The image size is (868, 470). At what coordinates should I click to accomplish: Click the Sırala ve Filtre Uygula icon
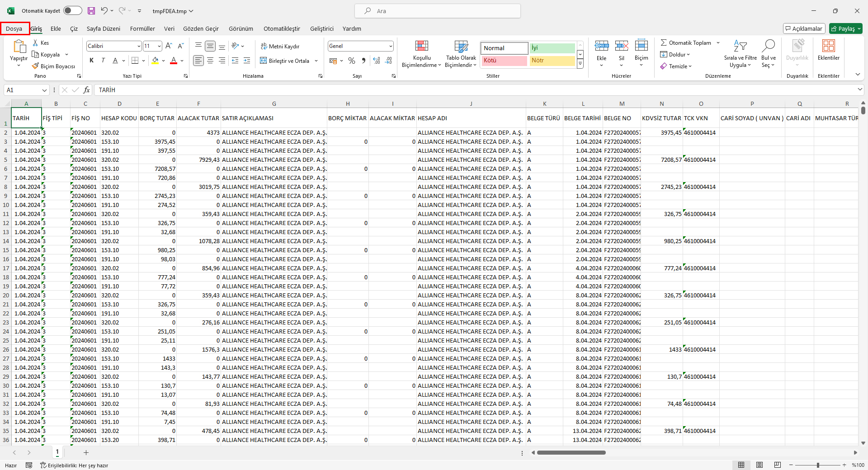point(740,46)
